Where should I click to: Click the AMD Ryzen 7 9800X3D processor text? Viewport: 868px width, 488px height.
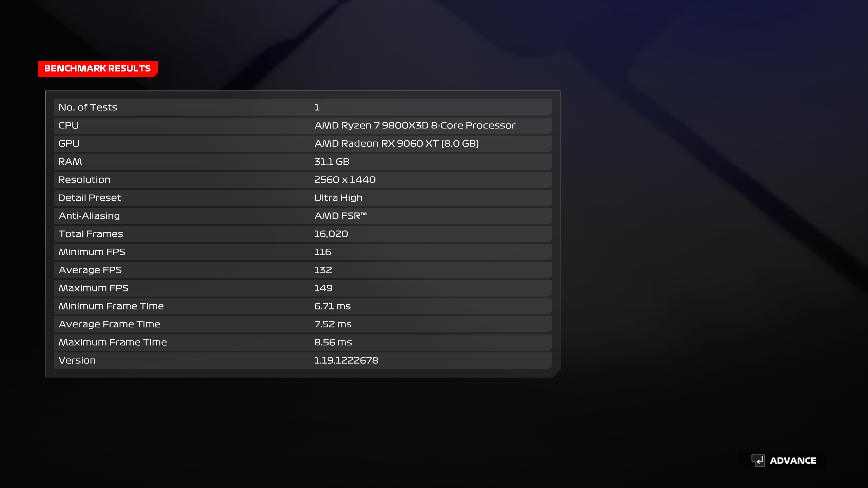(415, 125)
